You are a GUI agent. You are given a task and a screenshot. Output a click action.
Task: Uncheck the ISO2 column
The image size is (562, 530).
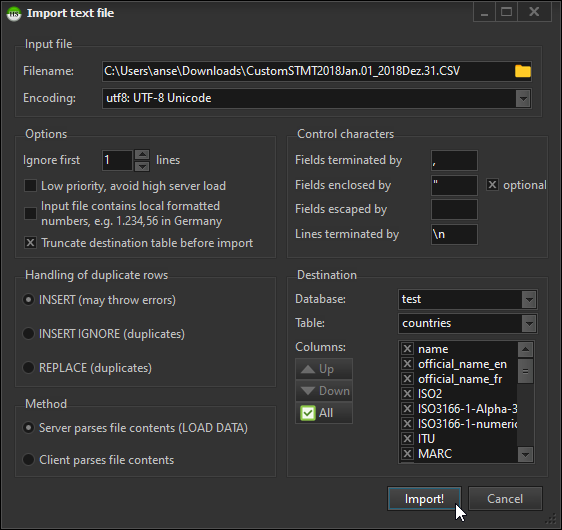tap(407, 393)
